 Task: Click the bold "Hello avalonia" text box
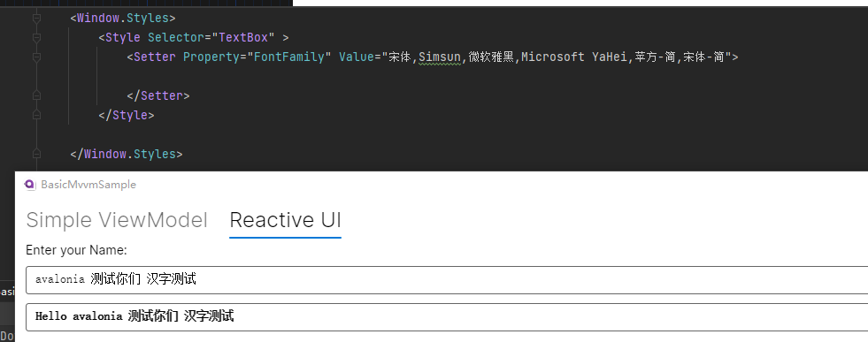pyautogui.click(x=447, y=316)
